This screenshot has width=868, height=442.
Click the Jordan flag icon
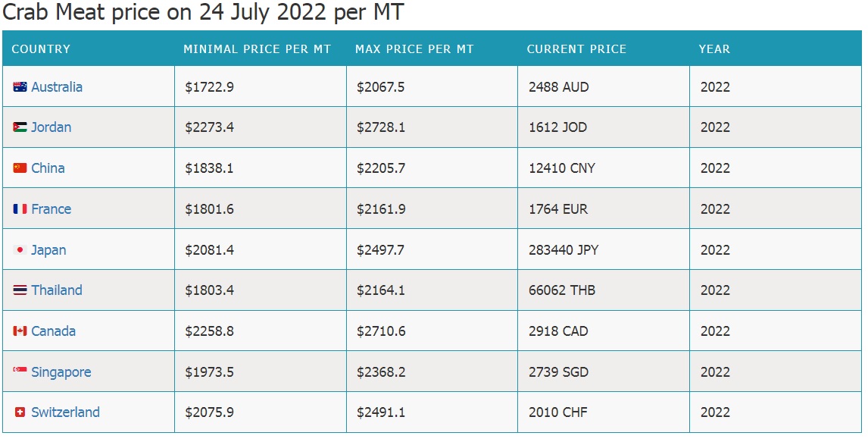[20, 127]
